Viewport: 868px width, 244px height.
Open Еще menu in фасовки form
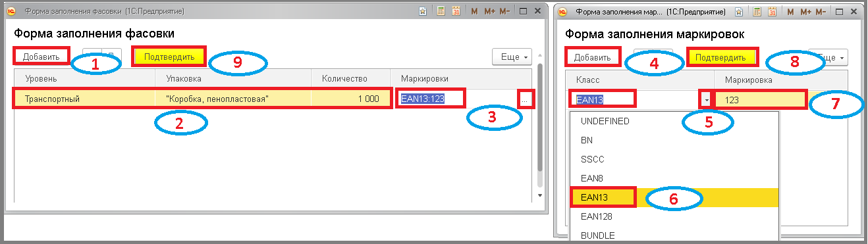[511, 57]
